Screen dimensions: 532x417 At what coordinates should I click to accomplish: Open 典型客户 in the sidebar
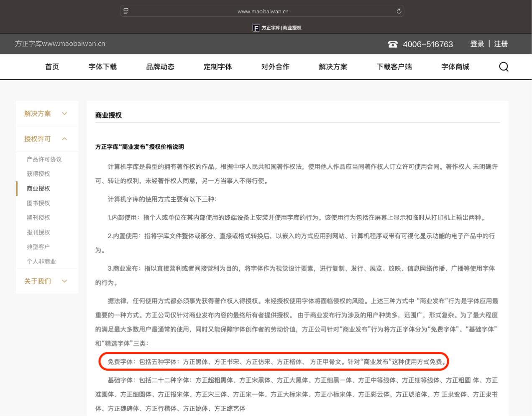(38, 247)
